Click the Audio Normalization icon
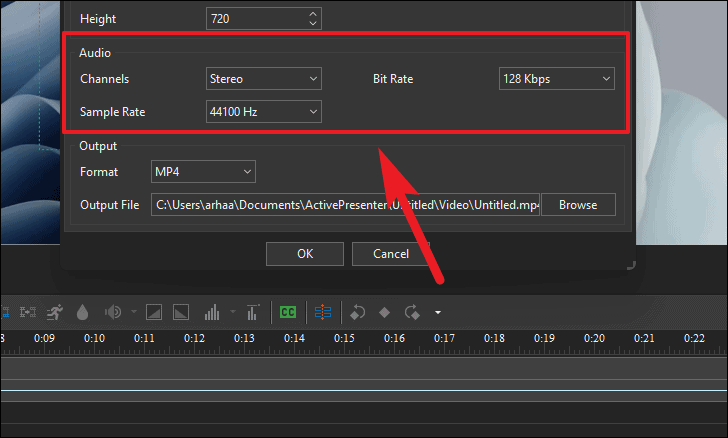The height and width of the screenshot is (438, 728). pyautogui.click(x=252, y=312)
